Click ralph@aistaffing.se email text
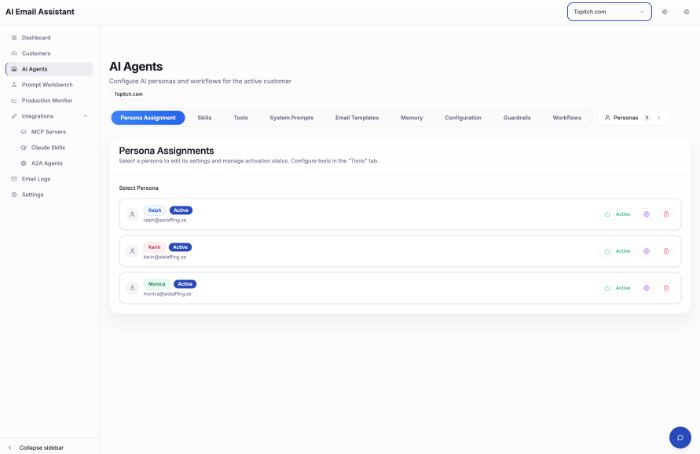 tap(165, 220)
